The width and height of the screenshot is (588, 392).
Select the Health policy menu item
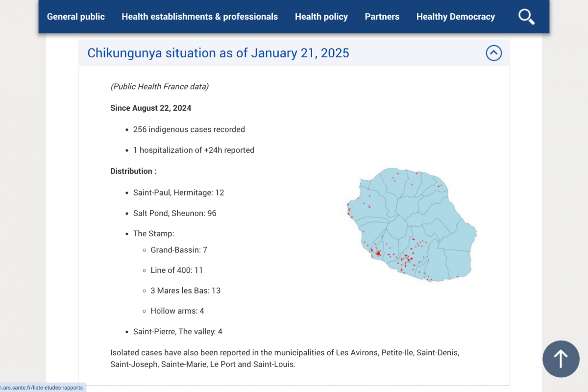click(321, 17)
